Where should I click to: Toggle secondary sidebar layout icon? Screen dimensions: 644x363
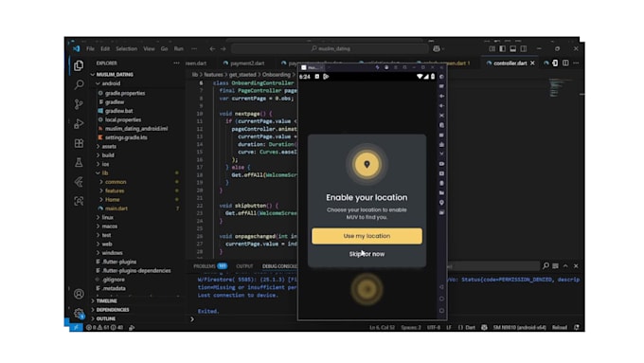(524, 48)
